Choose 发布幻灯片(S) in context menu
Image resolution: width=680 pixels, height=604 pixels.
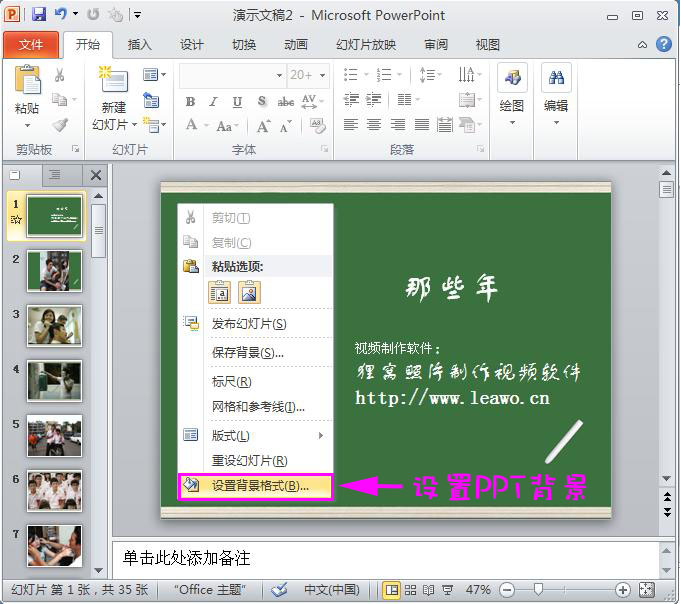coord(255,323)
